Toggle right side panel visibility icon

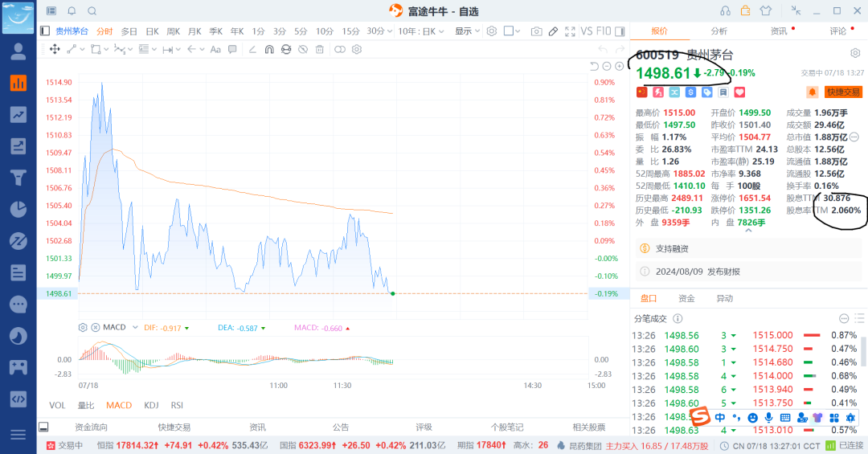(x=620, y=31)
